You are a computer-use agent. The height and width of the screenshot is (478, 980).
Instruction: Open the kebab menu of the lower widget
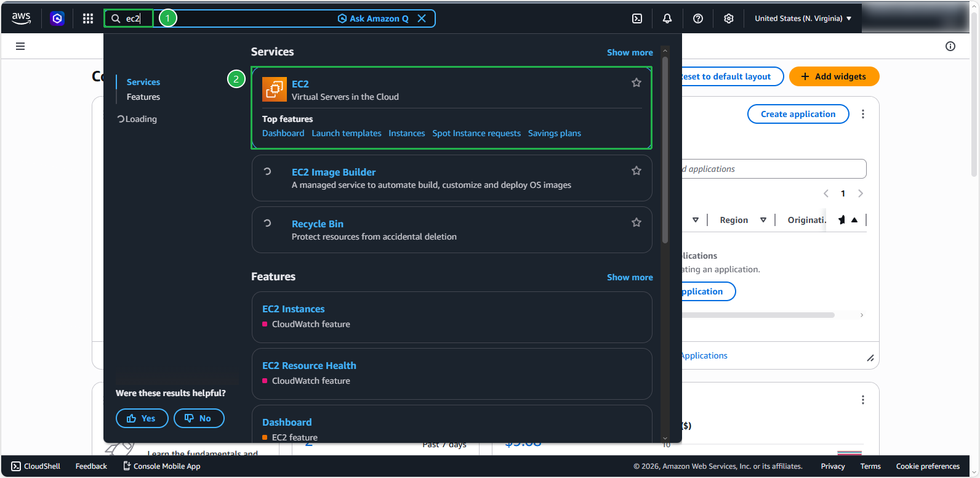(863, 400)
